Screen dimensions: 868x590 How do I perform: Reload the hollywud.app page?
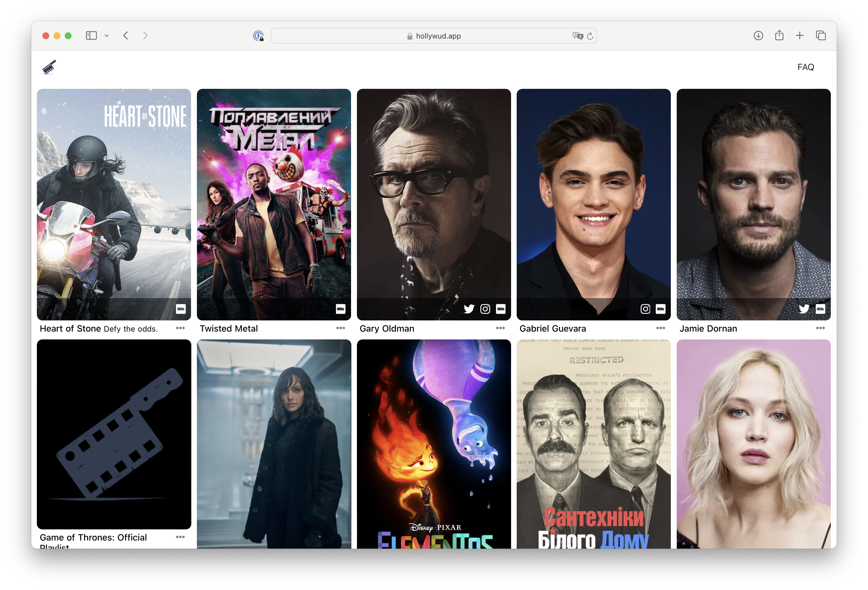pos(590,36)
